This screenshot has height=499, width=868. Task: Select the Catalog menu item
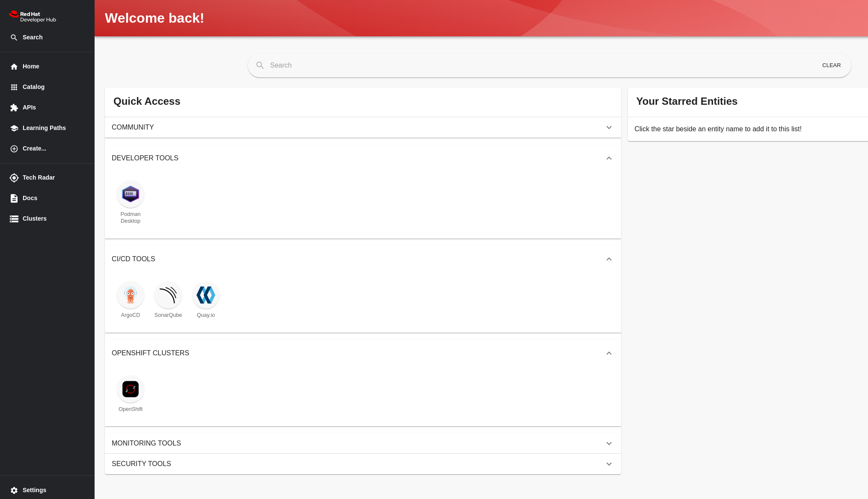pyautogui.click(x=33, y=87)
